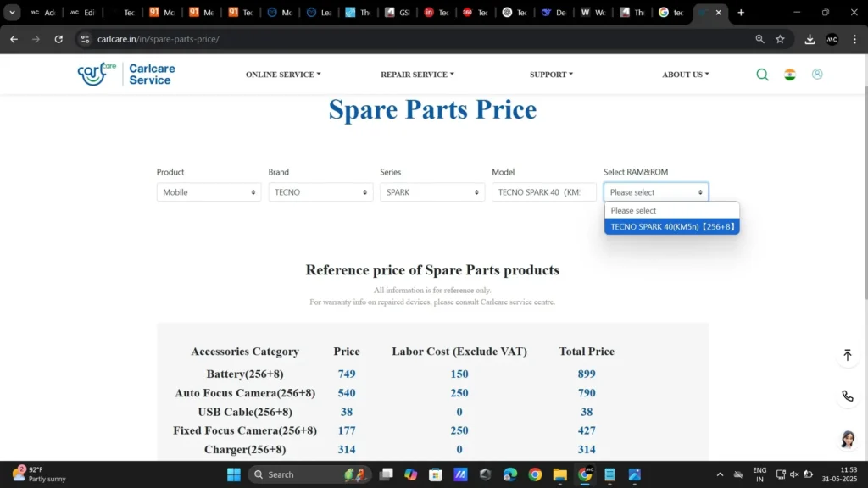Close the active Carlcare tab
This screenshot has height=488, width=868.
(719, 12)
